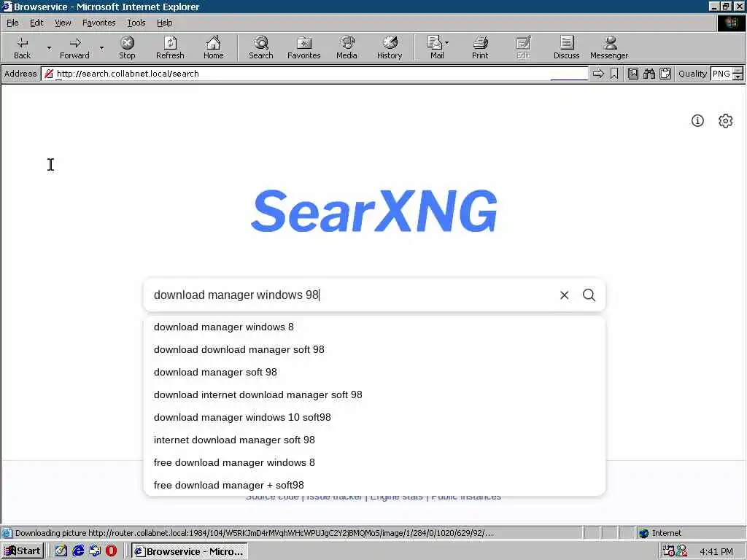Click the Windows logo throbber
This screenshot has height=560, width=747.
[731, 23]
